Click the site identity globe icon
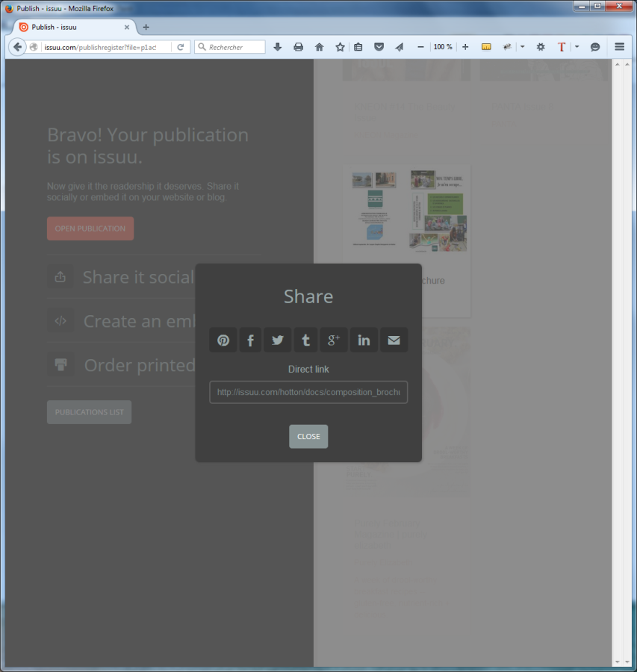637x672 pixels. [x=34, y=47]
